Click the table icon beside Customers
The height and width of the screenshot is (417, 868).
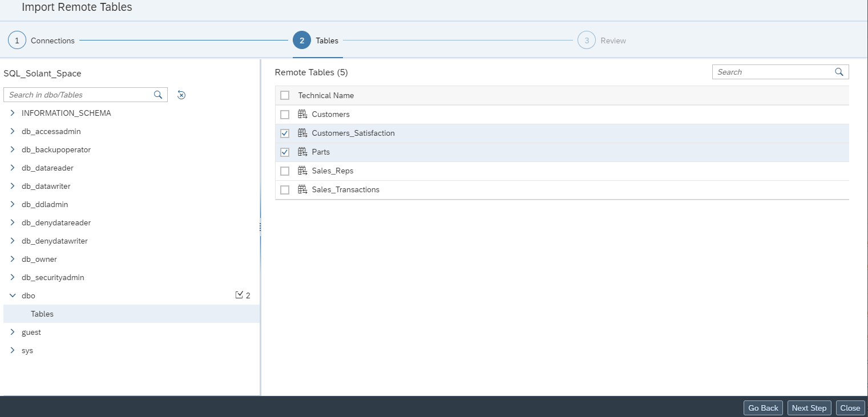coord(302,114)
